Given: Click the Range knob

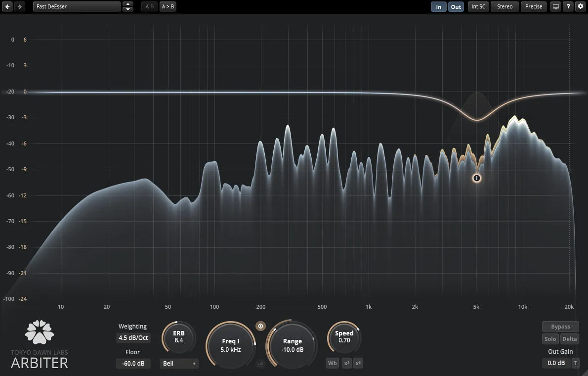Looking at the screenshot, I should [x=293, y=345].
